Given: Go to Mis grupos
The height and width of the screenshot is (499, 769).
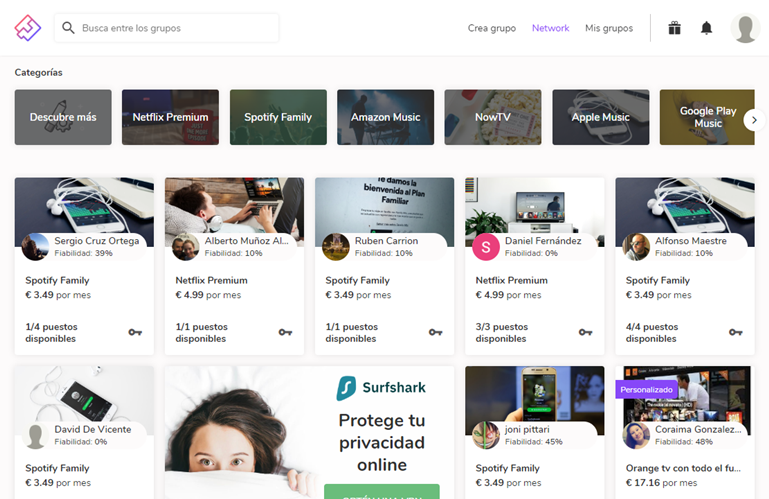Looking at the screenshot, I should point(609,28).
